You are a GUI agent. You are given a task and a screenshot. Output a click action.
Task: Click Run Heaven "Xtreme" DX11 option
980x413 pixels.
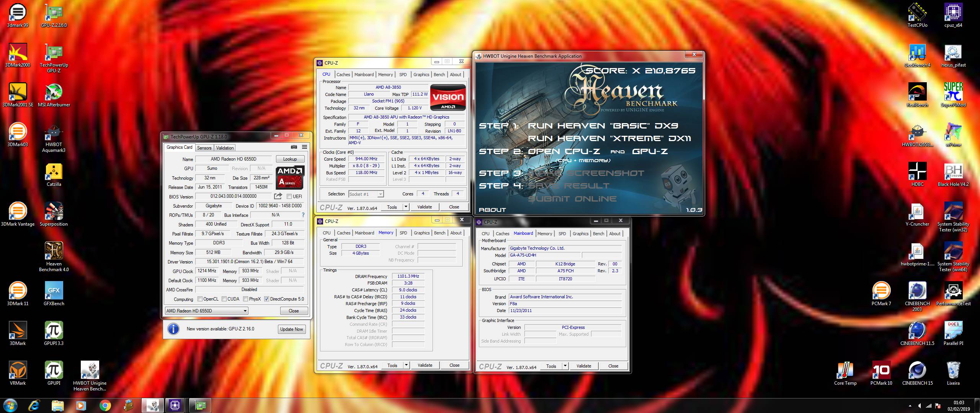pyautogui.click(x=609, y=138)
